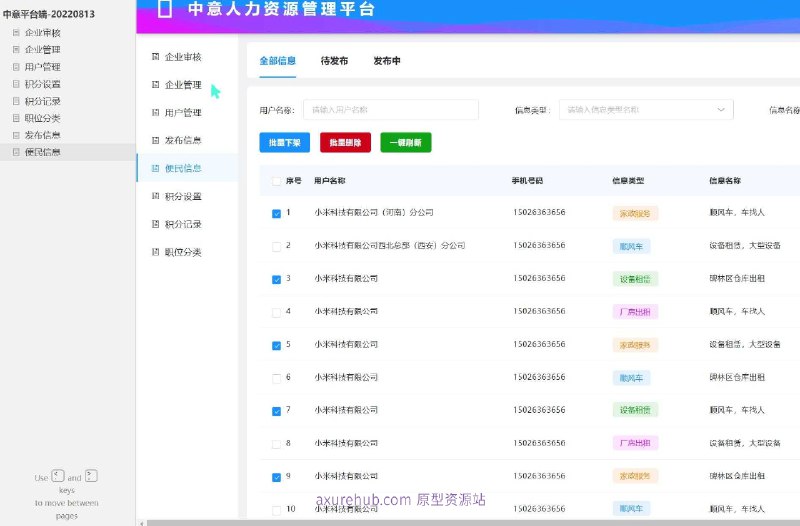Click the green 一键刷新 button
This screenshot has height=526, width=800.
click(406, 142)
